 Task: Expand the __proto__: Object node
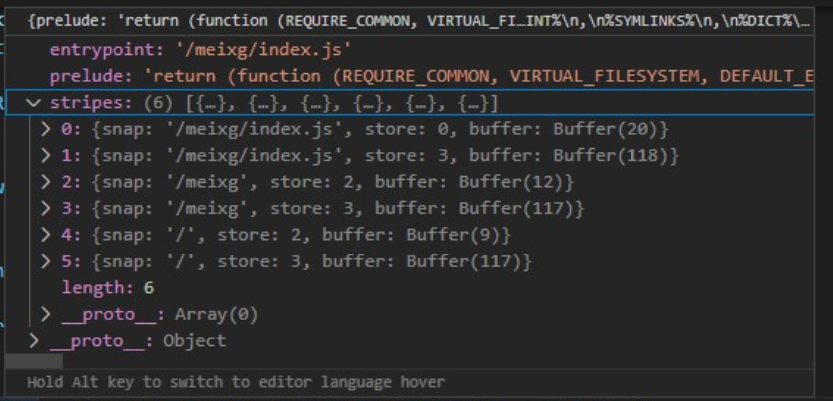point(33,340)
